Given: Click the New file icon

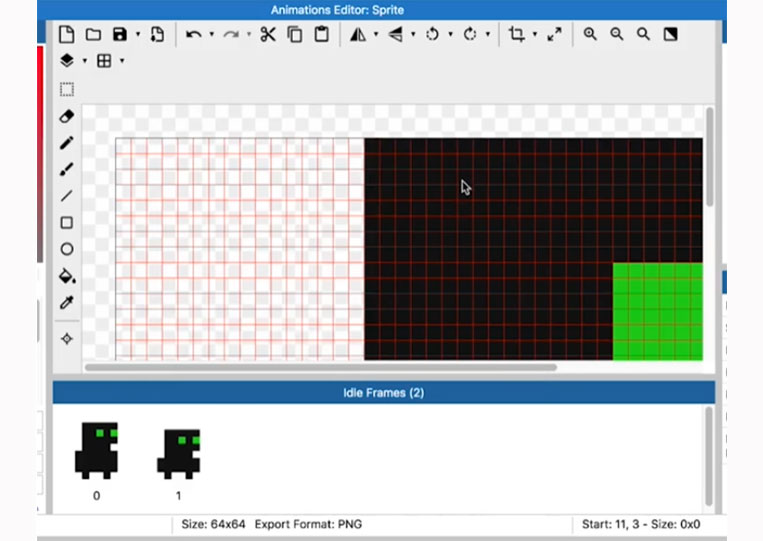Looking at the screenshot, I should [67, 35].
